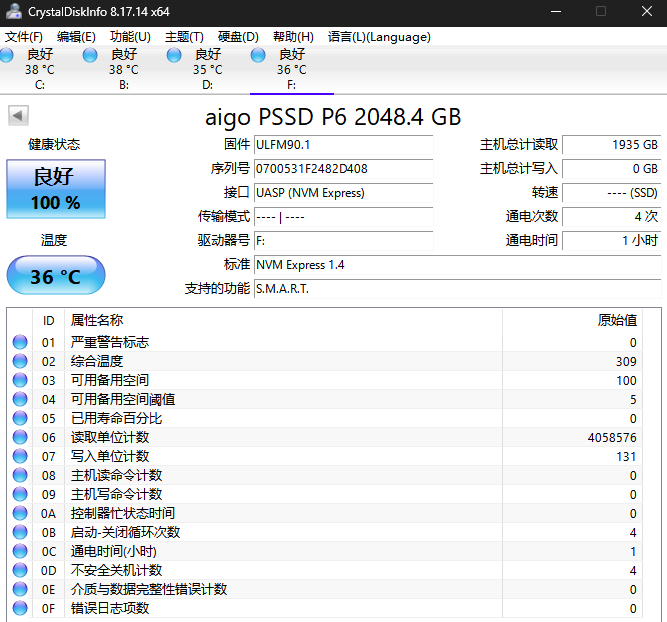Click the 原始值 column header
This screenshot has width=667, height=622.
pyautogui.click(x=572, y=320)
